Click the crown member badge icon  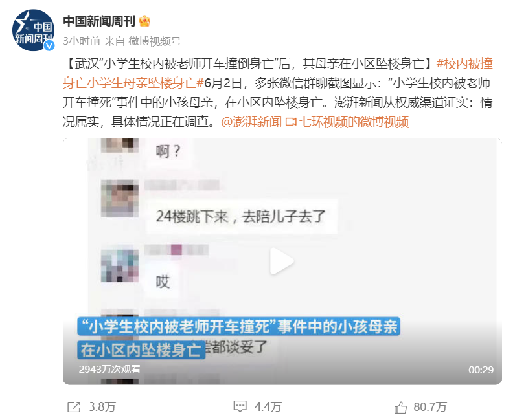click(144, 21)
